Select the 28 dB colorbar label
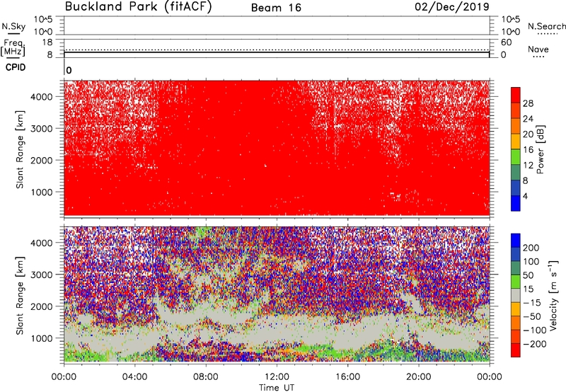 point(528,103)
